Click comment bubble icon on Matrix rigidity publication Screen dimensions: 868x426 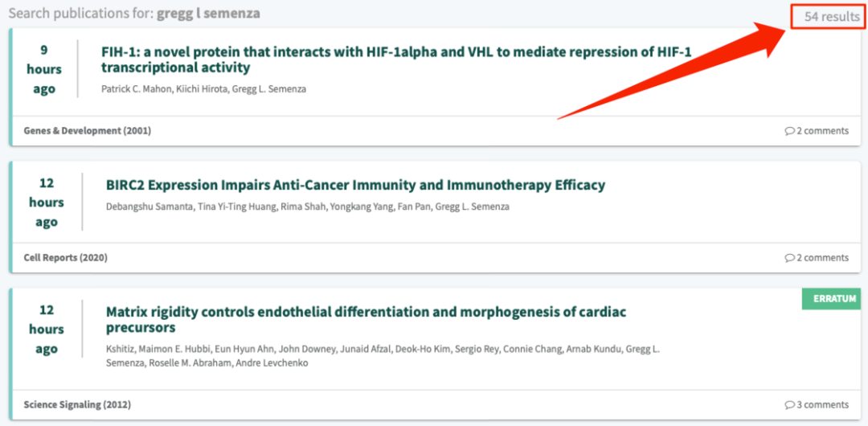point(789,405)
